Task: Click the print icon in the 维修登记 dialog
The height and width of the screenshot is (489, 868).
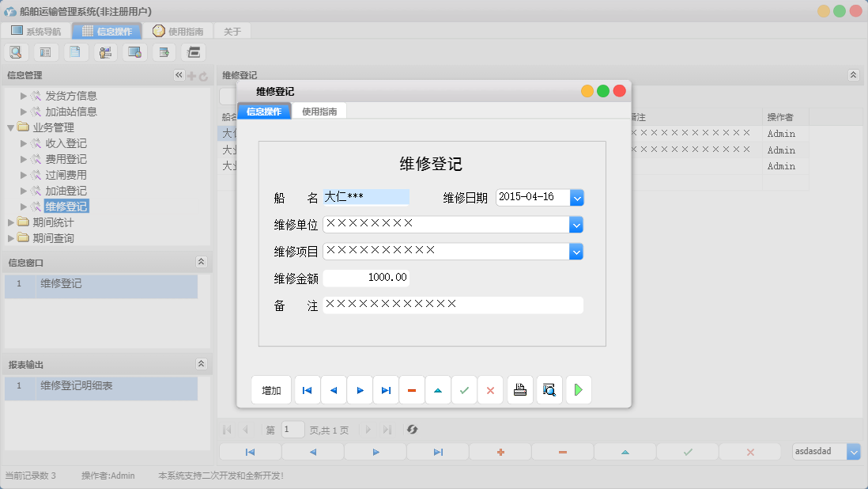Action: pos(520,389)
